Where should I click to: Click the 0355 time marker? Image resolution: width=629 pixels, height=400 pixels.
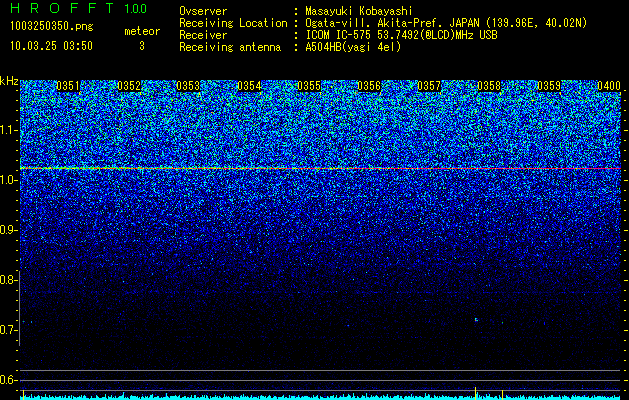309,86
